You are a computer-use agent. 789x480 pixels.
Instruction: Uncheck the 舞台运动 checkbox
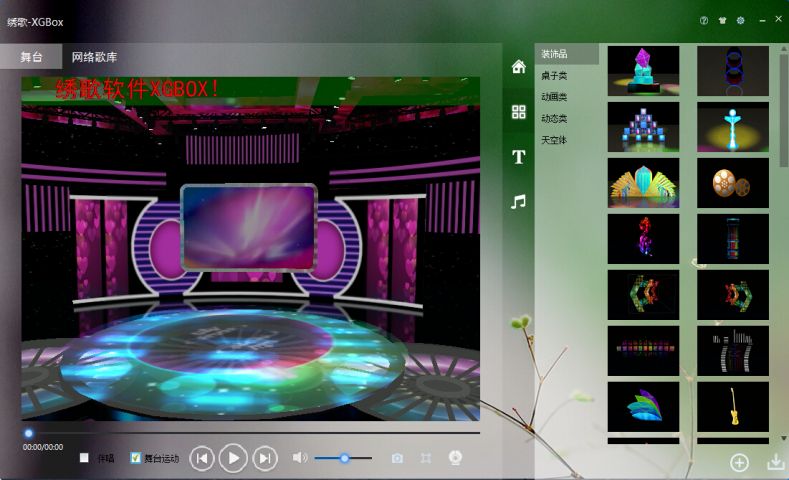(x=136, y=458)
